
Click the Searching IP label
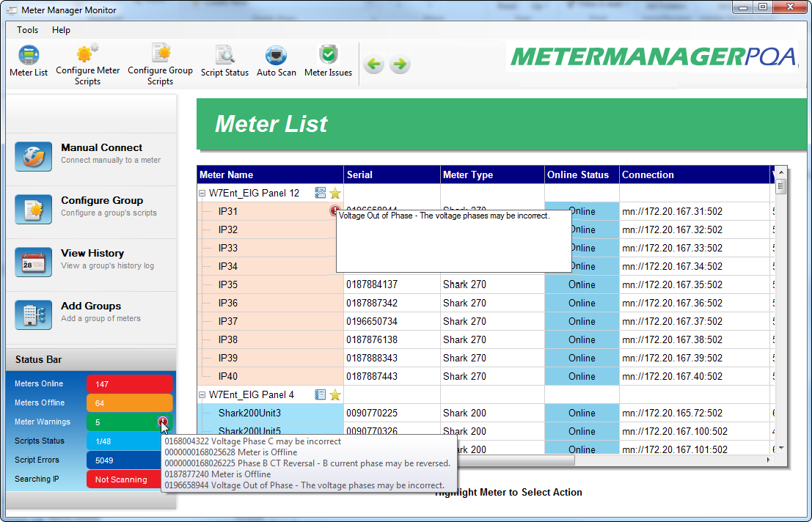click(37, 479)
